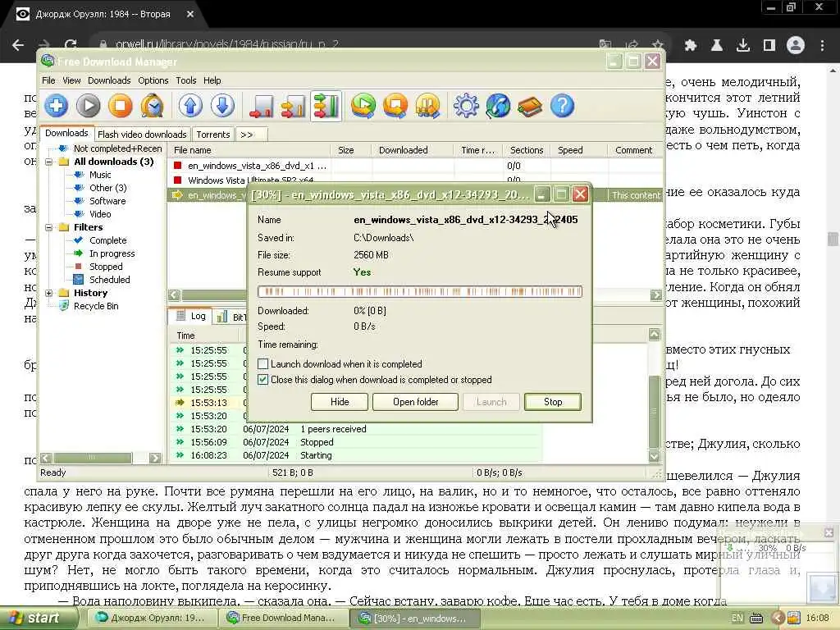Open the Help menu
Screen dimensions: 840x630
coord(212,80)
